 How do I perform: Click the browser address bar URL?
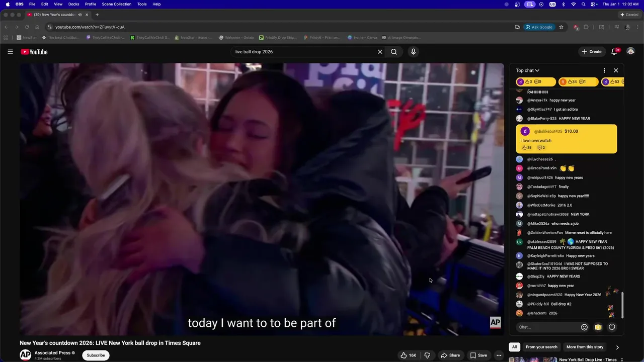point(90,27)
